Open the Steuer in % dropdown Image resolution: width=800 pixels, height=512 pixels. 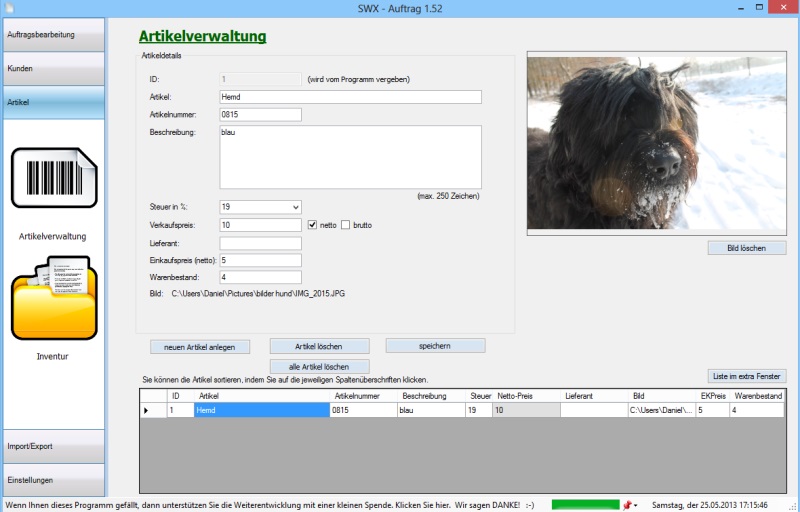click(x=260, y=207)
